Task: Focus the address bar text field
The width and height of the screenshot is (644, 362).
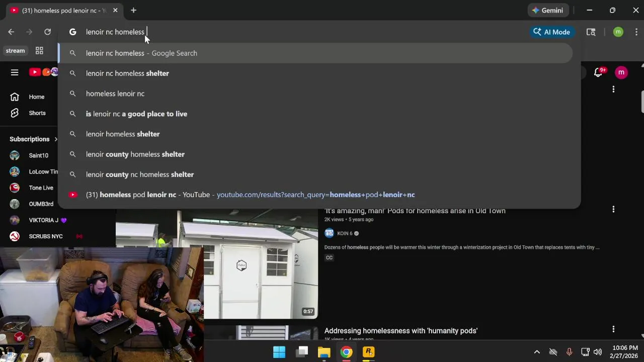Action: 302,32
